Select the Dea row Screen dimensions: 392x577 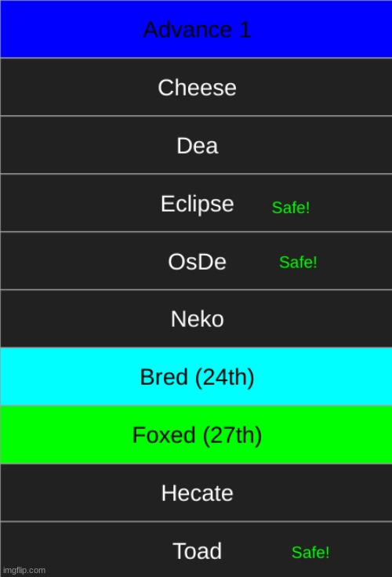196,145
